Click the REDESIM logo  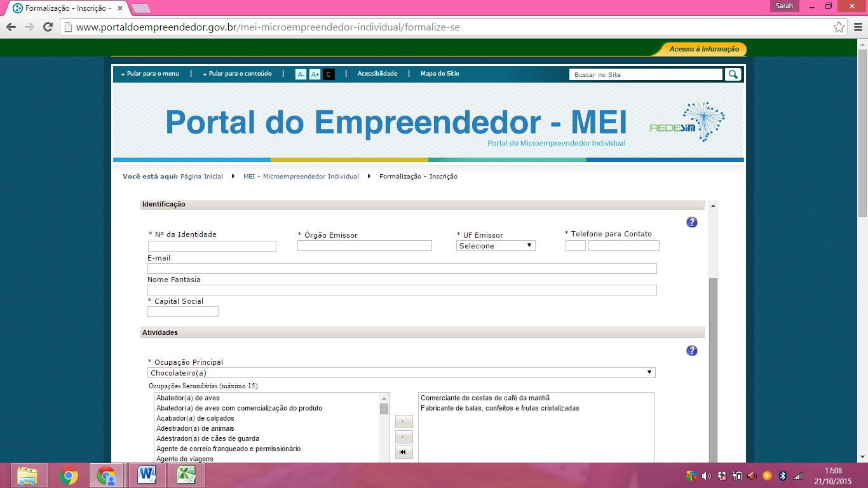[x=688, y=121]
